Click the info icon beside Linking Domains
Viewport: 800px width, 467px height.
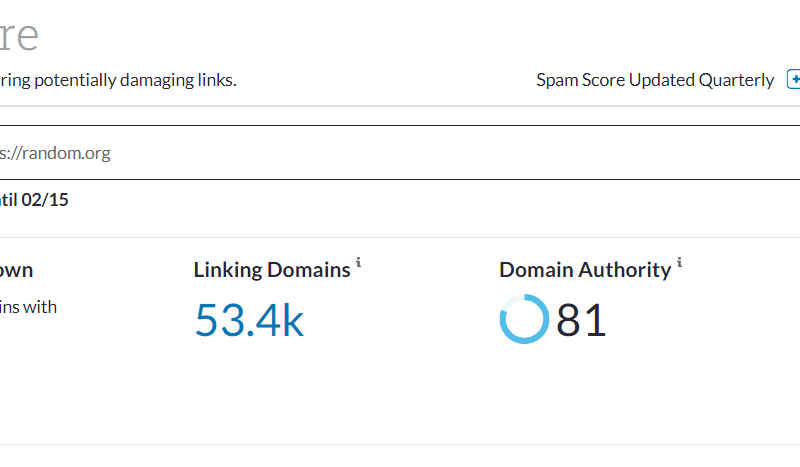[359, 263]
